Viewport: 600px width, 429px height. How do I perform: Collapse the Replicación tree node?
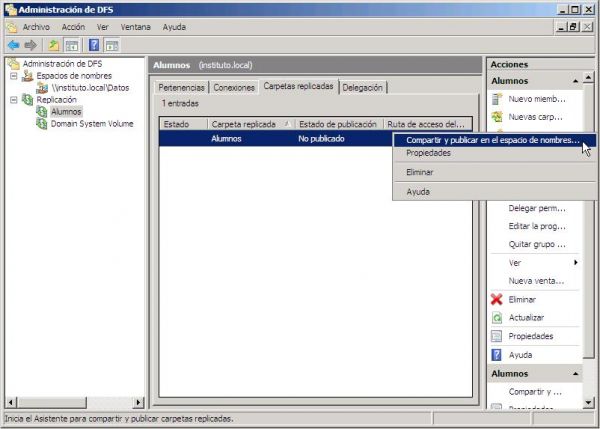tap(14, 100)
